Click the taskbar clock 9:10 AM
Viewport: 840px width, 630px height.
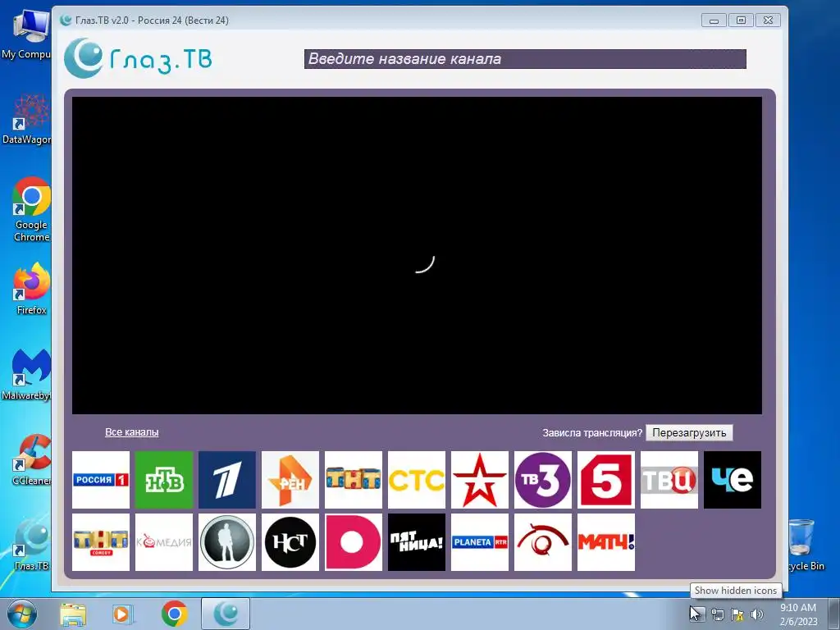tap(798, 614)
